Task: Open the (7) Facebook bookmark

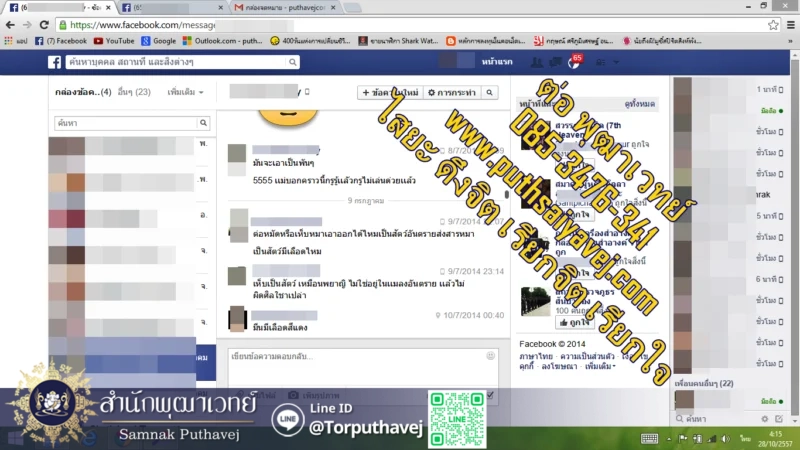Action: click(x=61, y=41)
